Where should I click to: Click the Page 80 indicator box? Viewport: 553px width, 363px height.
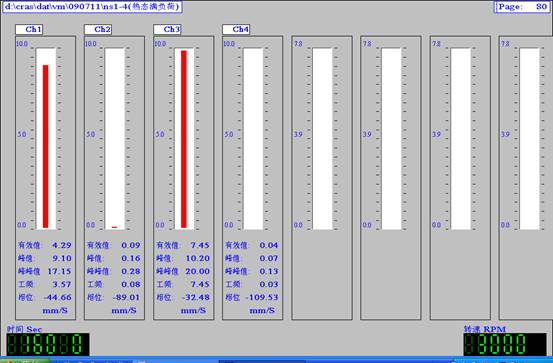[522, 7]
